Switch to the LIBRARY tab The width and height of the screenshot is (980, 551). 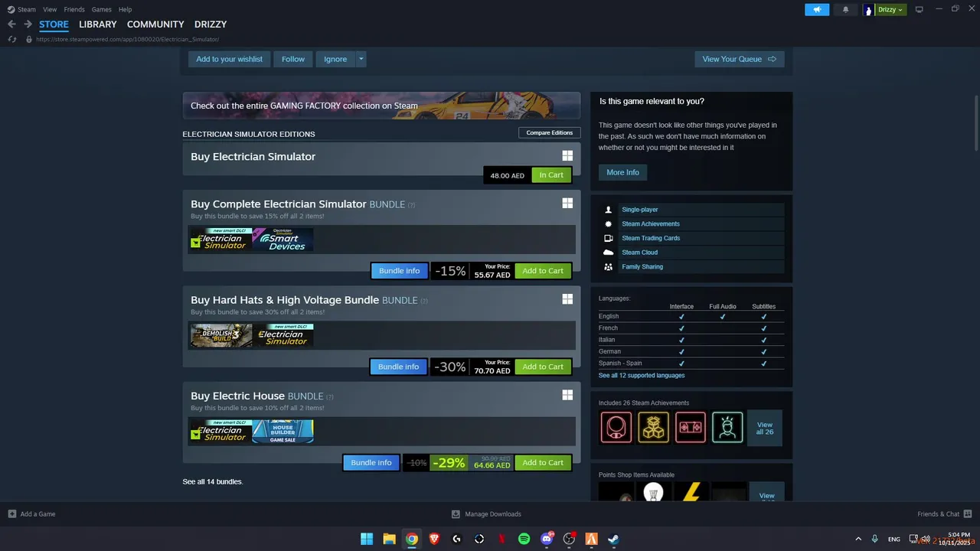tap(98, 24)
